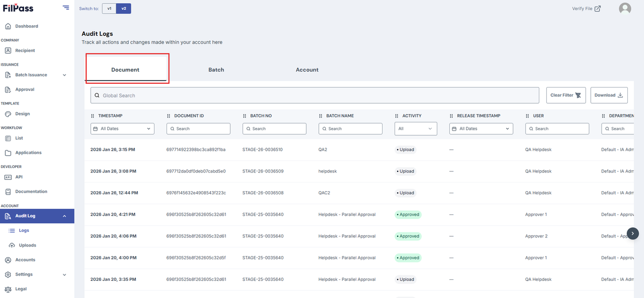Viewport: 644px width, 298px height.
Task: Click the Batch No search field
Action: [274, 129]
